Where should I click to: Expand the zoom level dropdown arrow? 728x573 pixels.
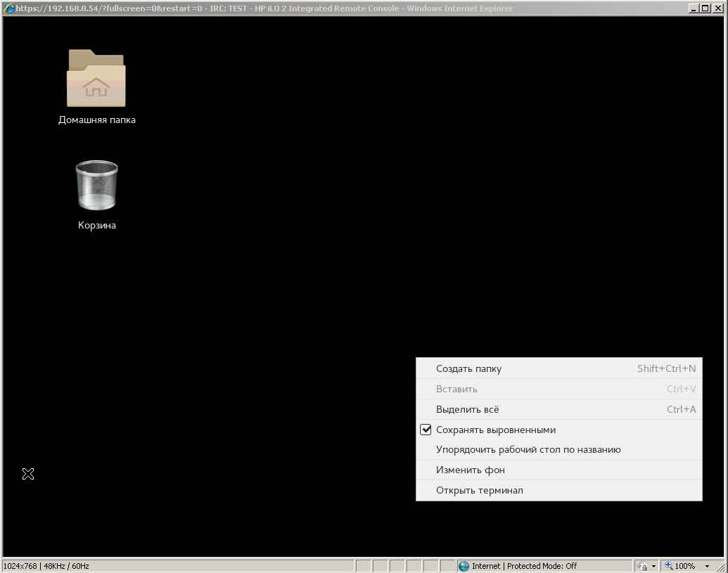707,566
